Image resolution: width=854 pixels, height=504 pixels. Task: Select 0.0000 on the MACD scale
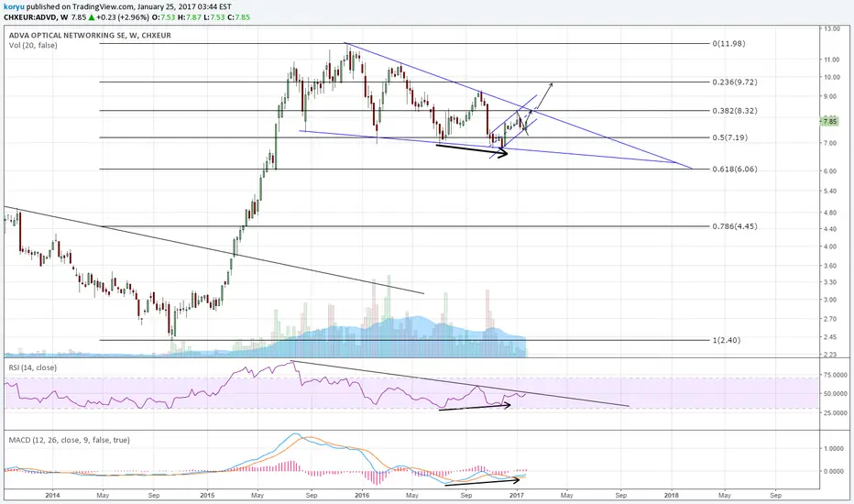click(x=835, y=471)
